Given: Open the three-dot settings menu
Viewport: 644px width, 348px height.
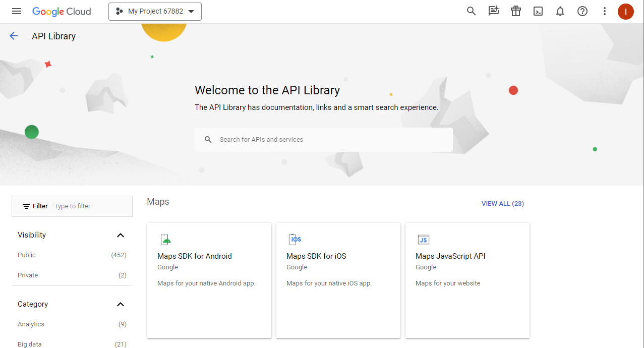Looking at the screenshot, I should click(605, 11).
